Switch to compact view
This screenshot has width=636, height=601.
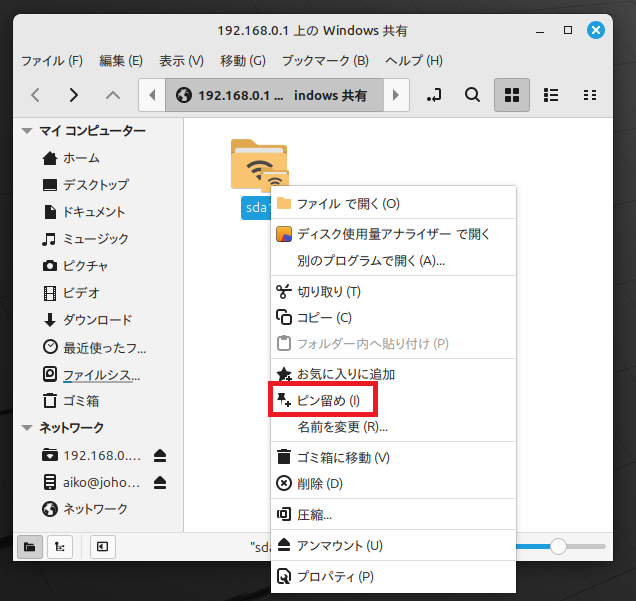point(590,96)
